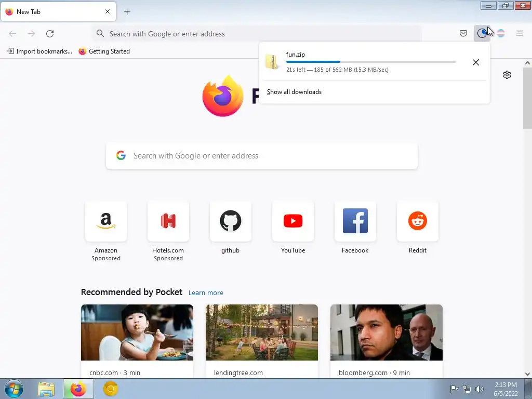Open the fun.zip download entry
Image resolution: width=532 pixels, height=399 pixels.
[364, 62]
